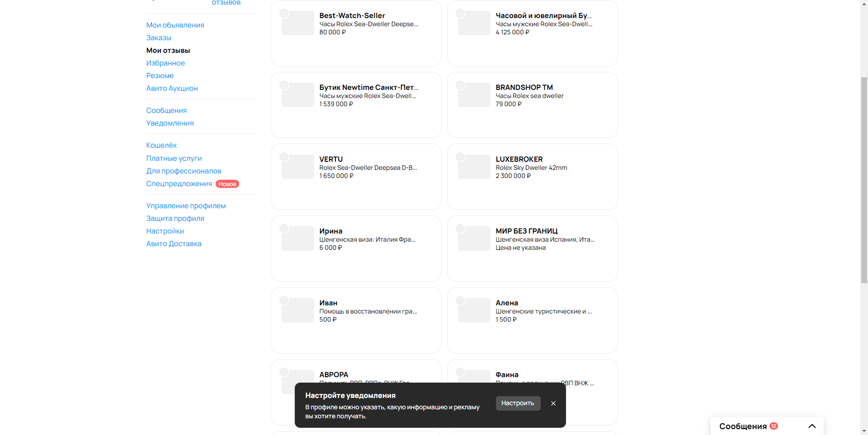Click seller name АВРОРА
This screenshot has height=435, width=868.
click(334, 374)
